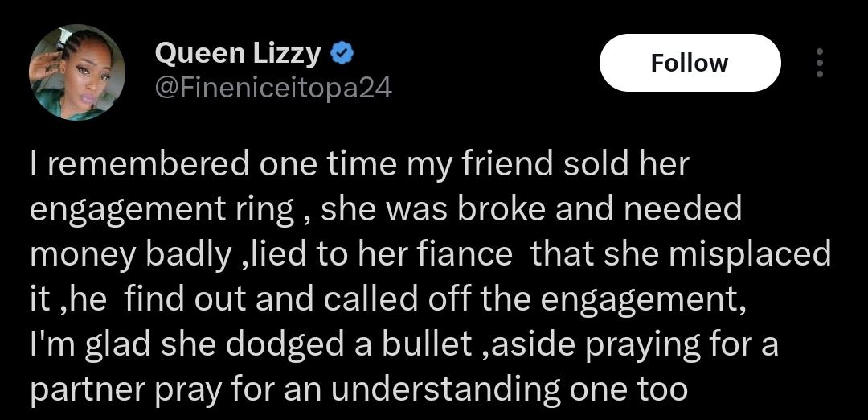The image size is (868, 420).
Task: Click the line starting "I'm glad she dodged"
Action: point(403,345)
